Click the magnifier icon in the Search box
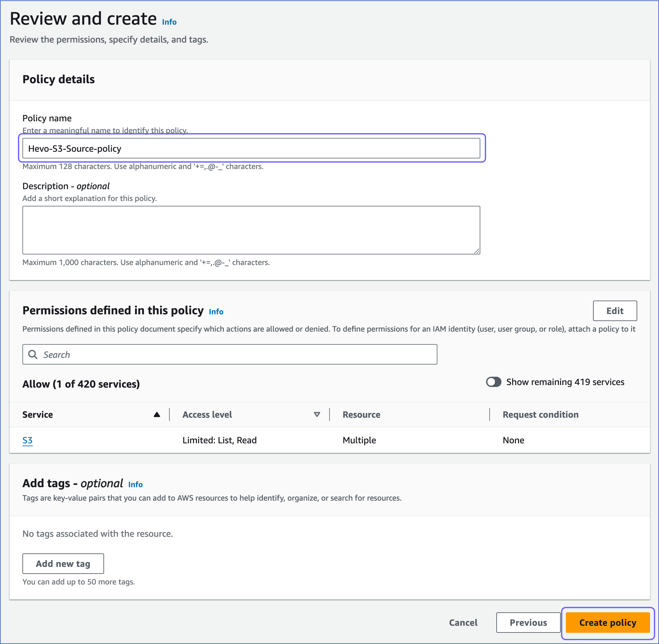The width and height of the screenshot is (659, 644). point(33,354)
